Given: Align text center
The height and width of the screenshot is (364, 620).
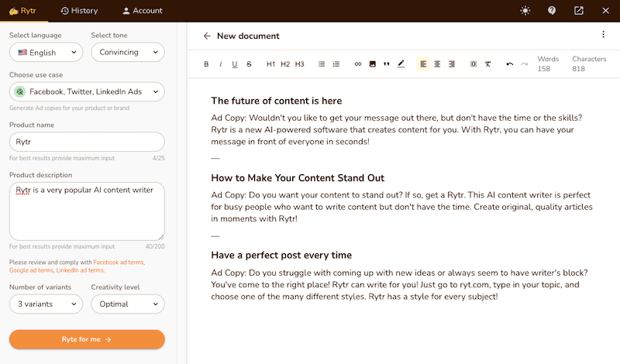Looking at the screenshot, I should (437, 64).
